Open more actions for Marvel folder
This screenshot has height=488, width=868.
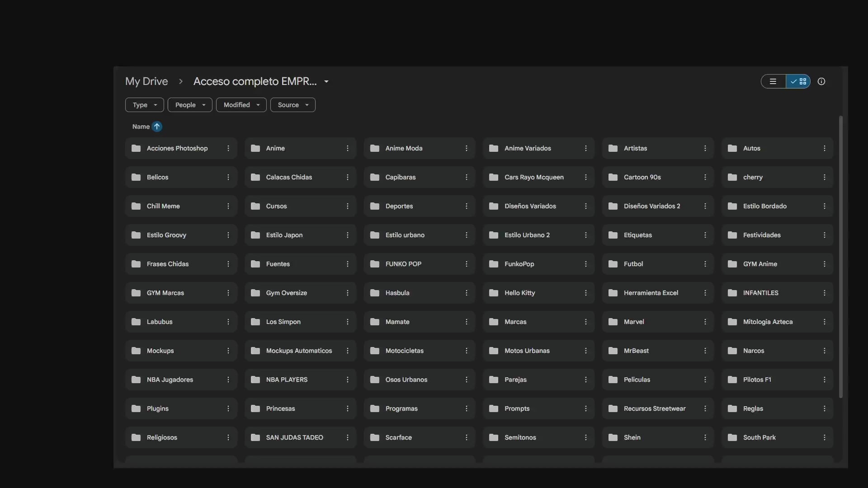point(705,322)
